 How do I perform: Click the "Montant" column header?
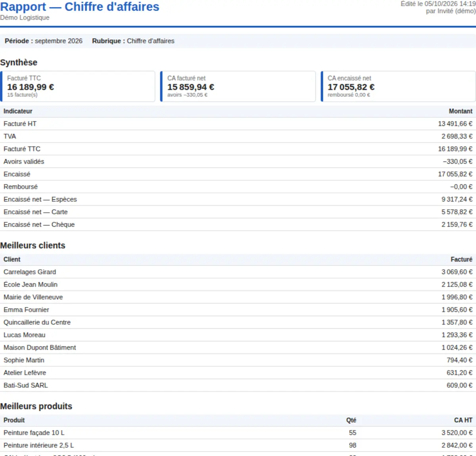tap(461, 111)
